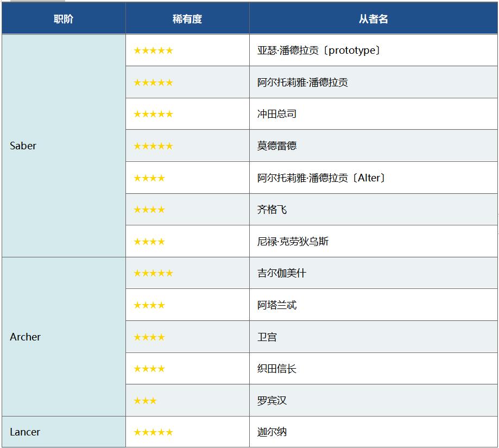
Task: Click the four-star rating beside 尼禄·克劳狄乌斯
Action: click(x=149, y=242)
